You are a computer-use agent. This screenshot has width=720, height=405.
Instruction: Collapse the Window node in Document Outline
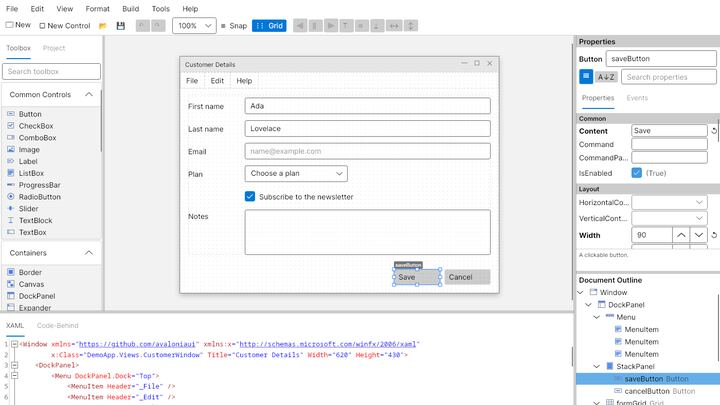(x=580, y=292)
